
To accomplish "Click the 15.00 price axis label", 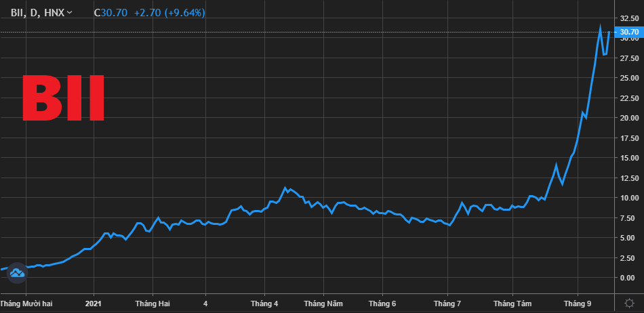I will click(x=629, y=159).
